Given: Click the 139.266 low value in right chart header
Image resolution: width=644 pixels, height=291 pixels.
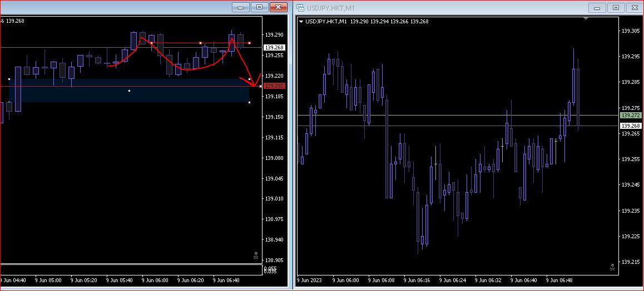Looking at the screenshot, I should coord(399,21).
